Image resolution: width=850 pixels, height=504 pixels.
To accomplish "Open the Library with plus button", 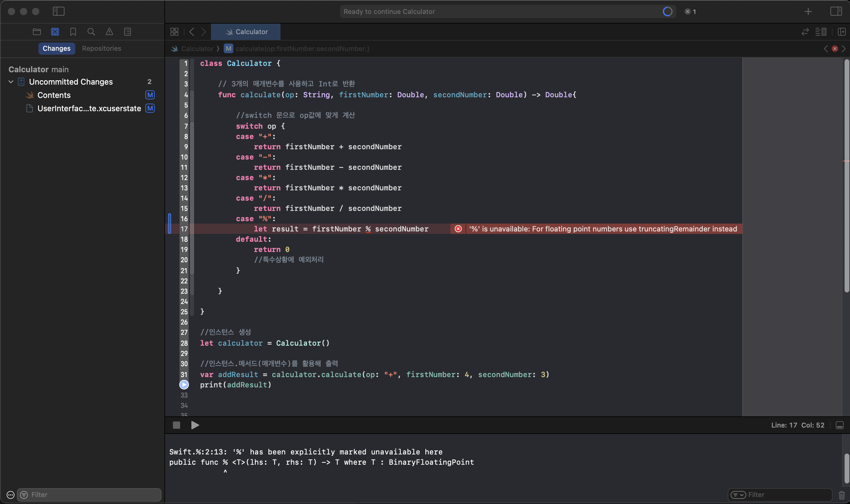I will [808, 11].
